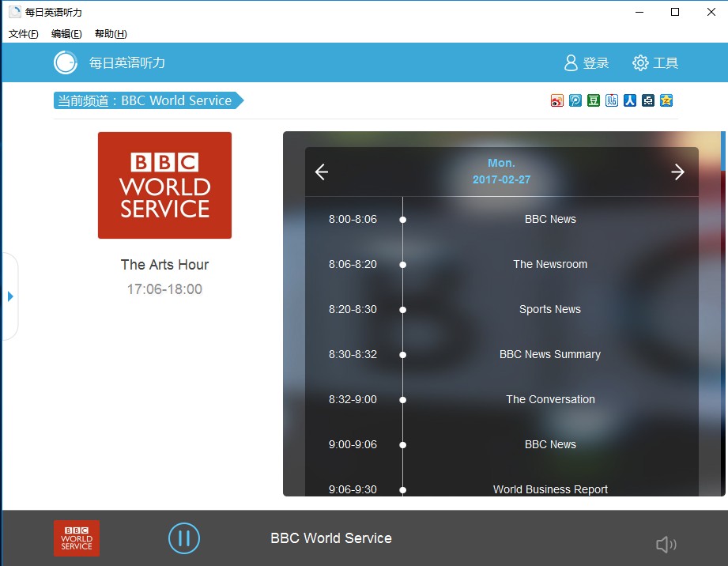Open the 工具 tools settings

(655, 63)
